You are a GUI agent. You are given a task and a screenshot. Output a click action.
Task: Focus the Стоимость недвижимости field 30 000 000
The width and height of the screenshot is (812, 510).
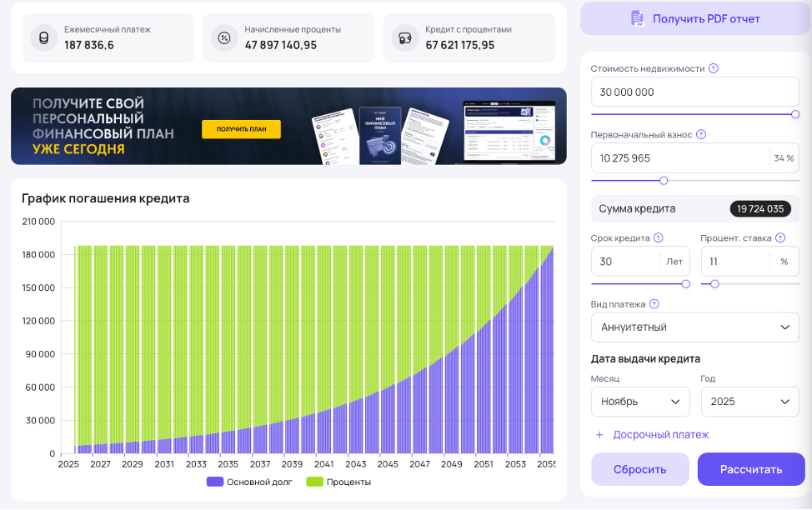[x=695, y=92]
